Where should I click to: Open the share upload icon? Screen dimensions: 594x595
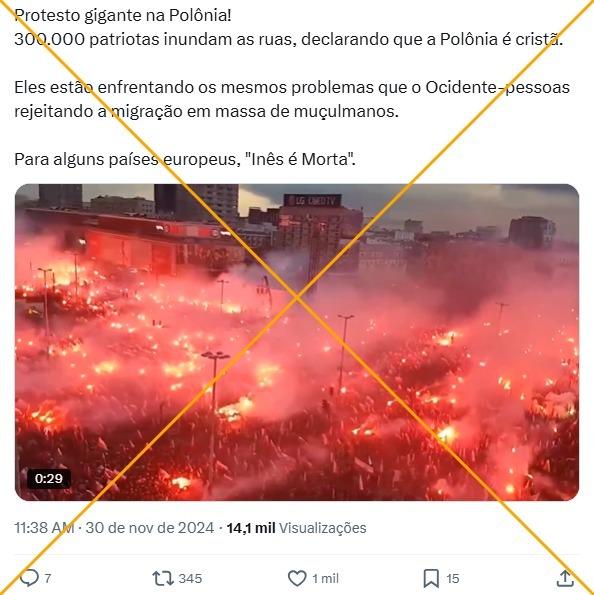coord(565,578)
